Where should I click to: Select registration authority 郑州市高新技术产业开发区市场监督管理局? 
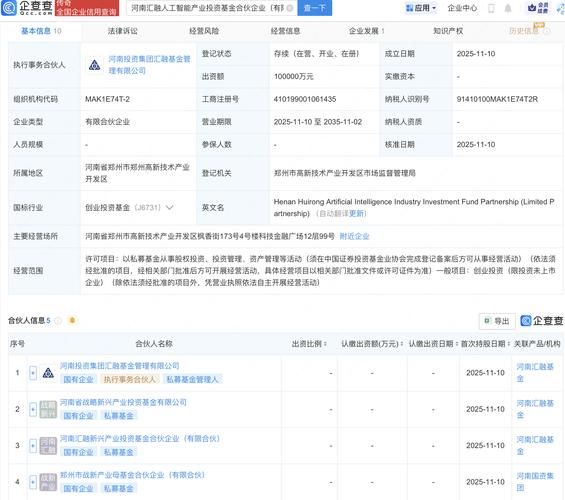coord(344,173)
